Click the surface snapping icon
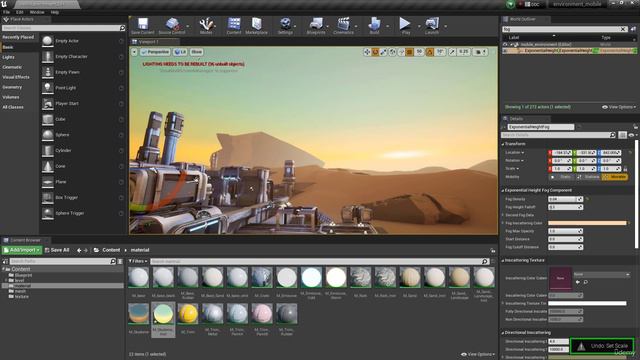The image size is (640, 360). (401, 52)
